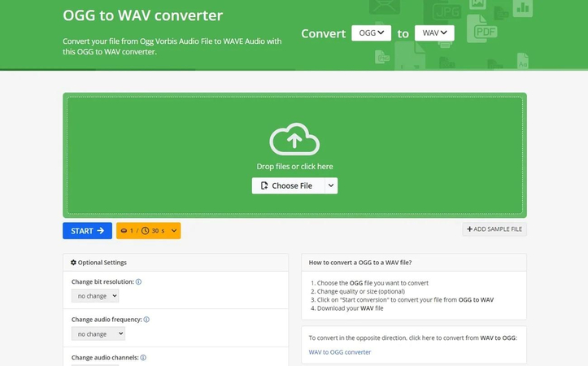Click the clock icon in the orange button
The height and width of the screenshot is (366, 588).
click(x=145, y=231)
